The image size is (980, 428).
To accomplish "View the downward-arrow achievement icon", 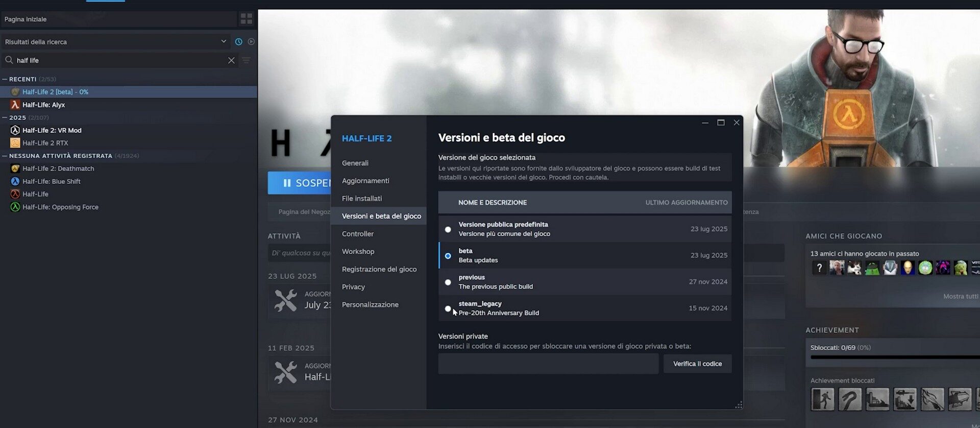I will click(905, 399).
